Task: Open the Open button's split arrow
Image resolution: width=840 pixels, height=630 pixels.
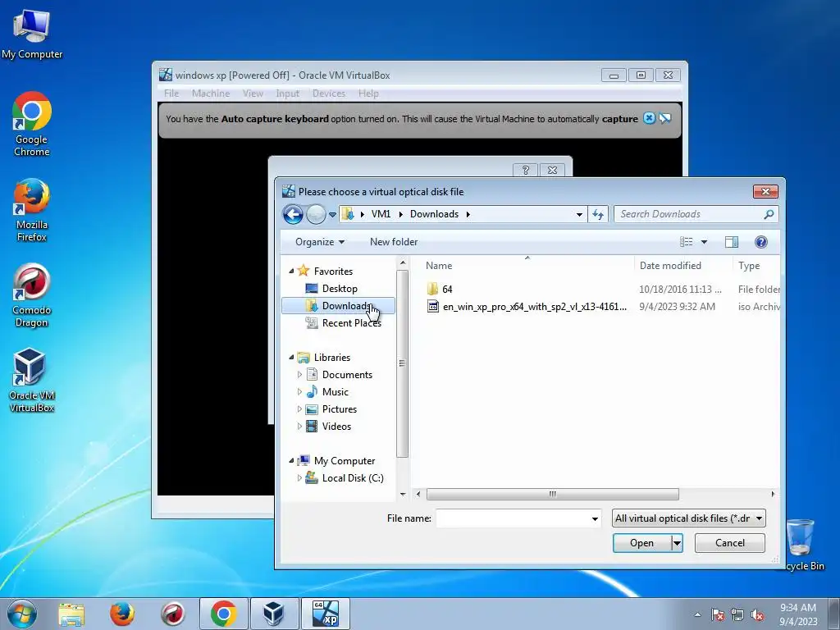Action: [x=677, y=543]
